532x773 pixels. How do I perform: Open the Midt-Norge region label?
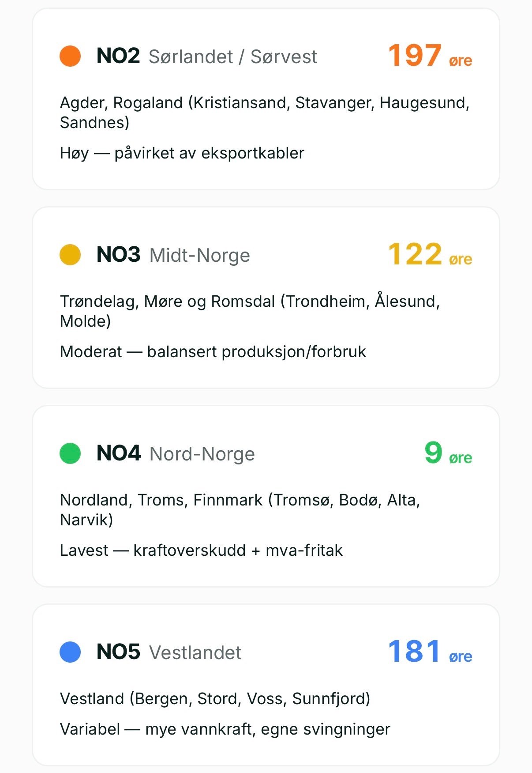point(200,256)
